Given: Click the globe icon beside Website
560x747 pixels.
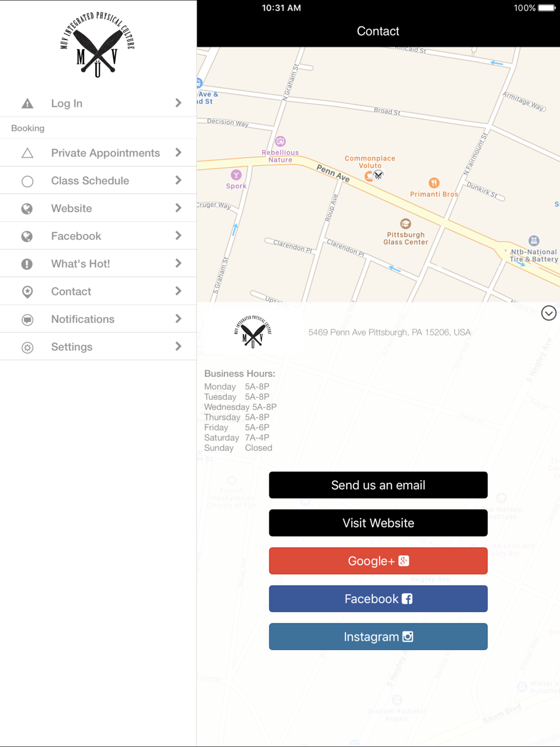Looking at the screenshot, I should [x=27, y=209].
